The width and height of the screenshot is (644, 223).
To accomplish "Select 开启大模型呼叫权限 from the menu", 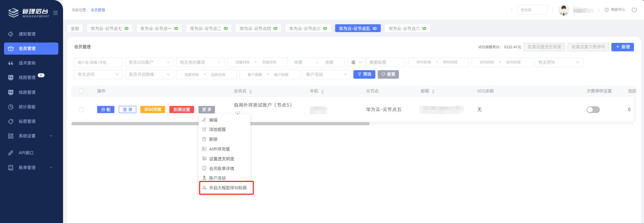I will click(227, 188).
